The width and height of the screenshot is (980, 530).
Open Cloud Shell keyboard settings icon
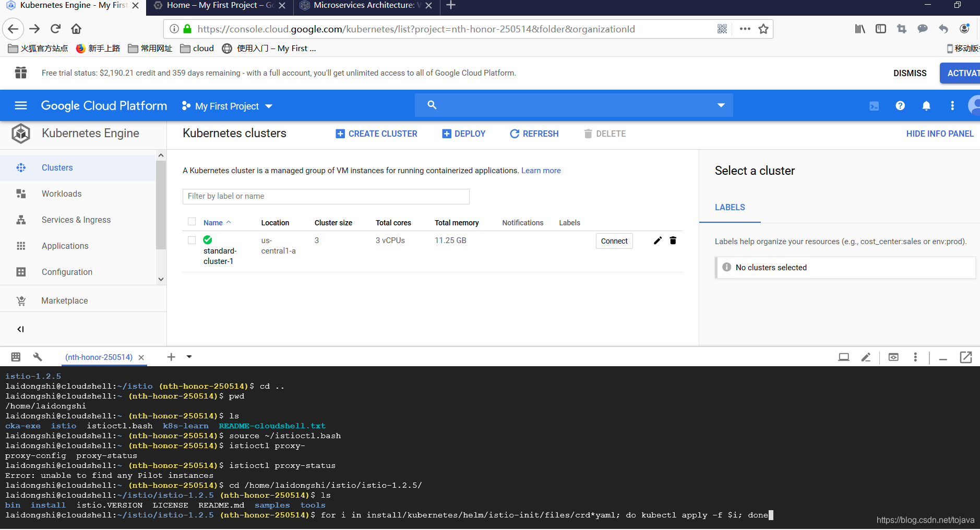[x=16, y=357]
